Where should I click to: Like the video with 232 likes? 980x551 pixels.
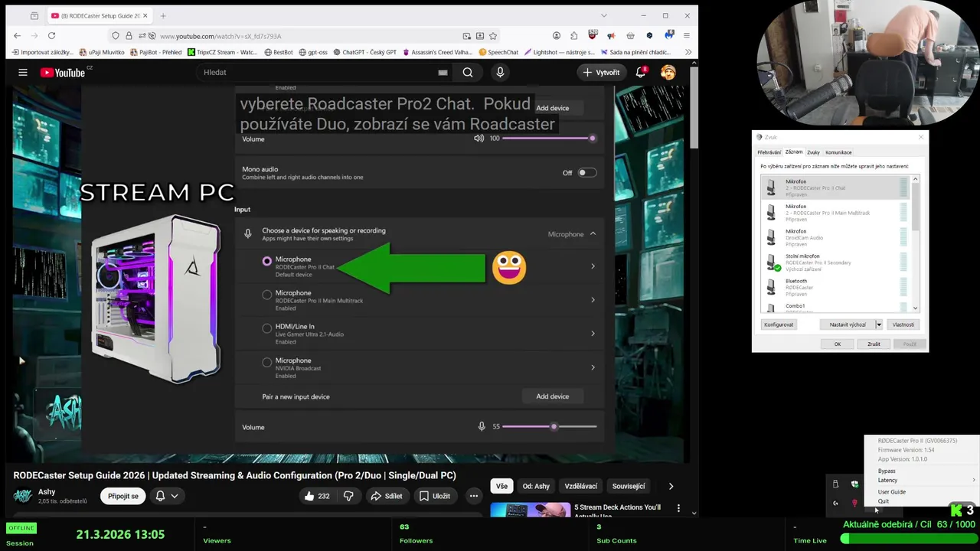316,496
